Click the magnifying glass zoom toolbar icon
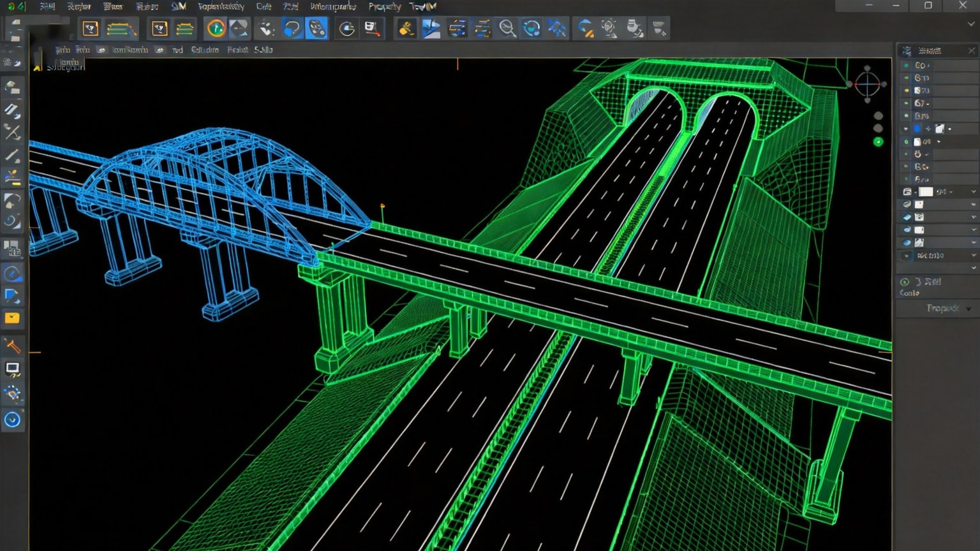This screenshot has height=551, width=980. 507,29
